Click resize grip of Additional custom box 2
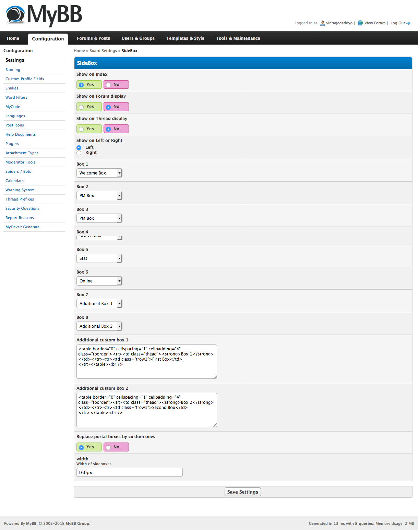This screenshot has width=418, height=532. [215, 425]
